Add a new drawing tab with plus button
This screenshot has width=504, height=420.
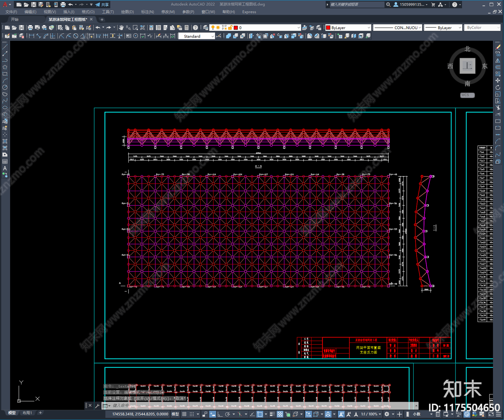tap(102, 20)
